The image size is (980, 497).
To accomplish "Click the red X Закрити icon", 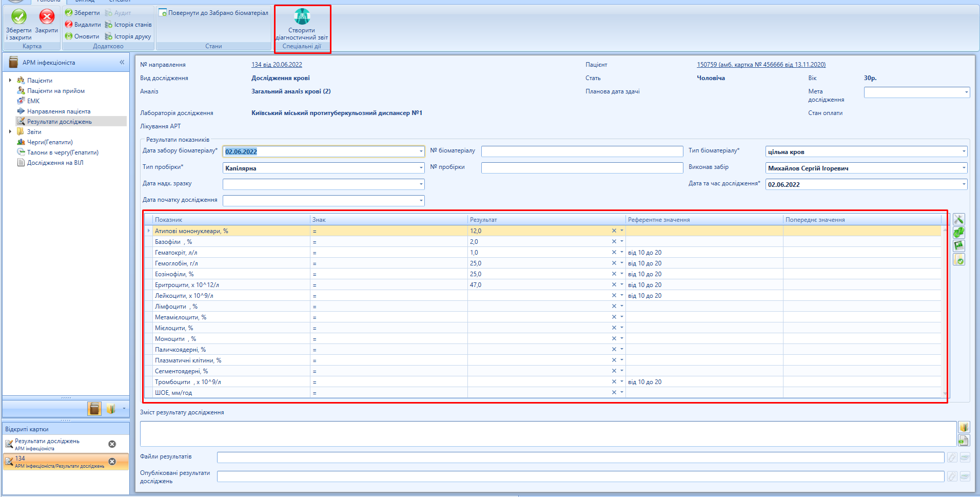I will [47, 17].
